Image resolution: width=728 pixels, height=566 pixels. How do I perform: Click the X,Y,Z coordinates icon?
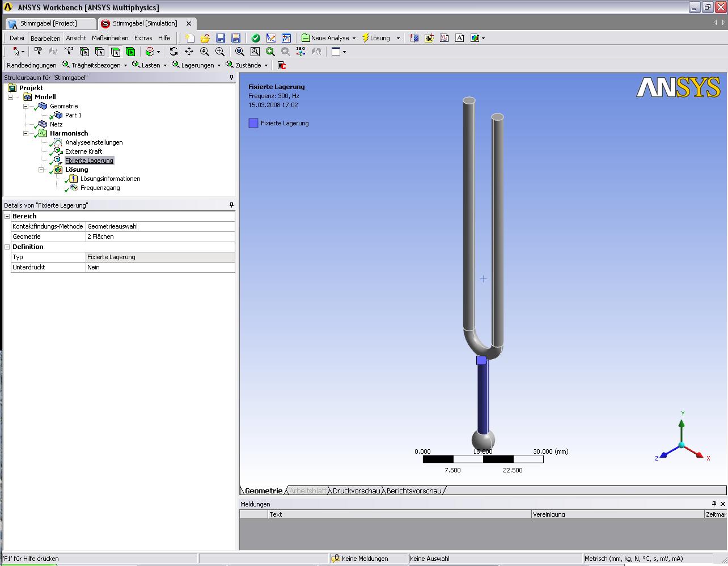pyautogui.click(x=69, y=52)
